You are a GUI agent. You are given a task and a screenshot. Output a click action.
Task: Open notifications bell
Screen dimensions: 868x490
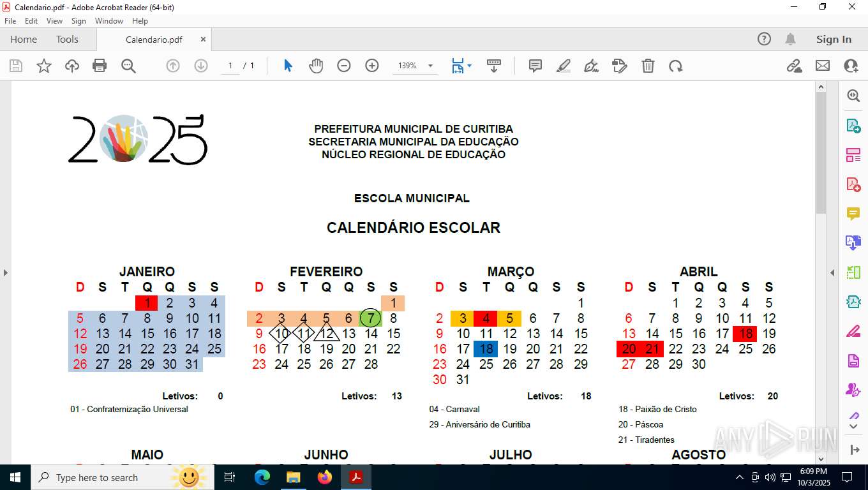tap(790, 39)
